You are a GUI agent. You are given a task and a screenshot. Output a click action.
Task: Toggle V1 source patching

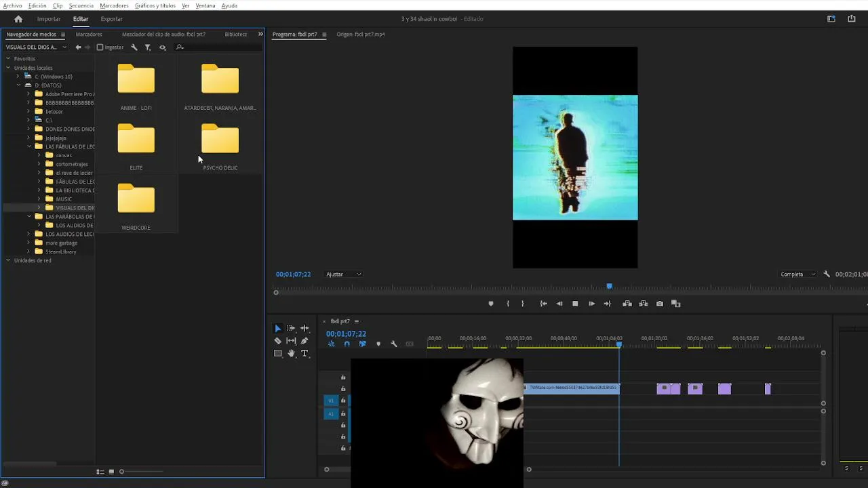(331, 401)
